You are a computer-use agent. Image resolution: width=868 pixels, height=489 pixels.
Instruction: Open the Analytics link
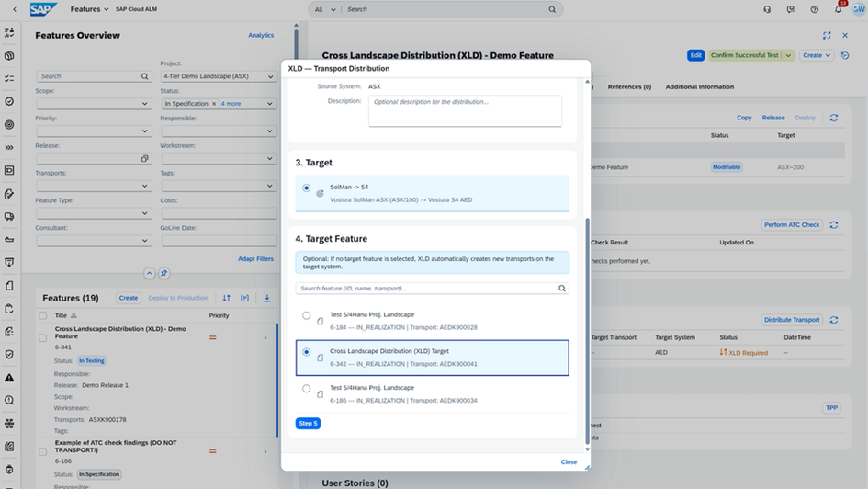[x=261, y=35]
